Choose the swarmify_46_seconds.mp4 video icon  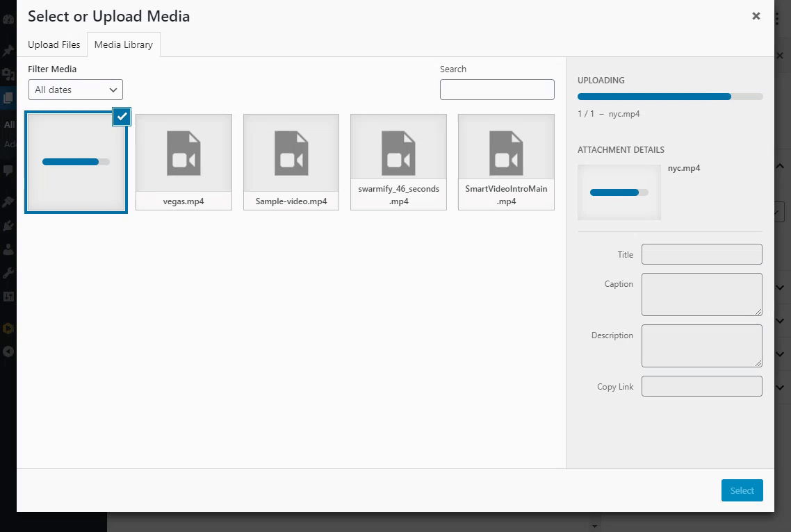point(398,153)
